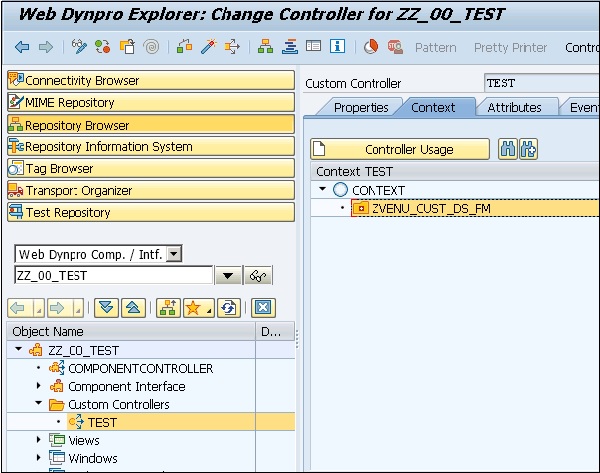Switch to the Attributes tab
The width and height of the screenshot is (600, 473).
pyautogui.click(x=514, y=107)
